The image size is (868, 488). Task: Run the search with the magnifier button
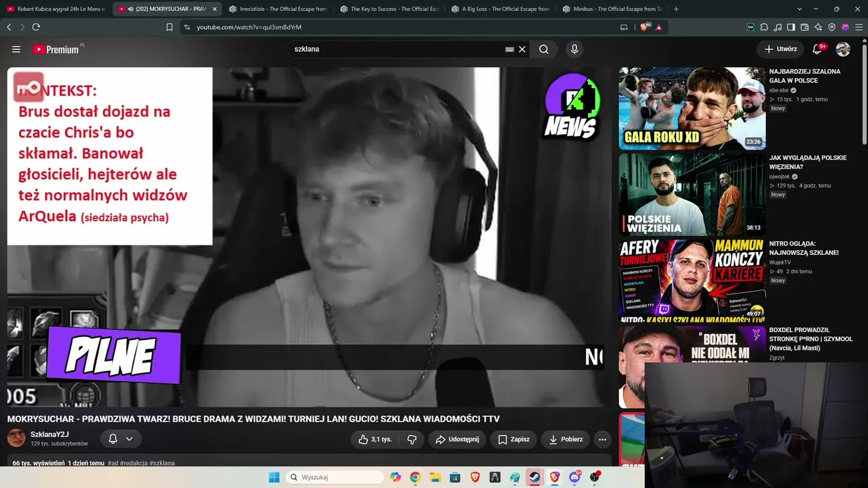click(544, 49)
